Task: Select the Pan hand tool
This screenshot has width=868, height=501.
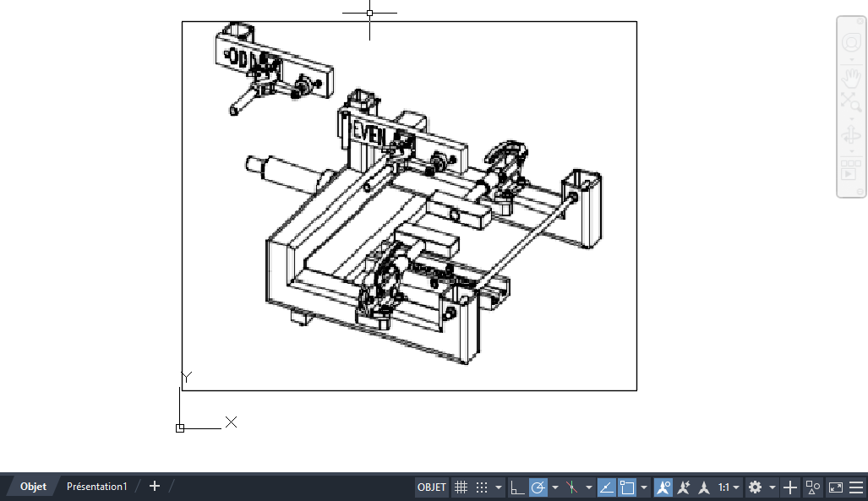Action: pyautogui.click(x=851, y=78)
